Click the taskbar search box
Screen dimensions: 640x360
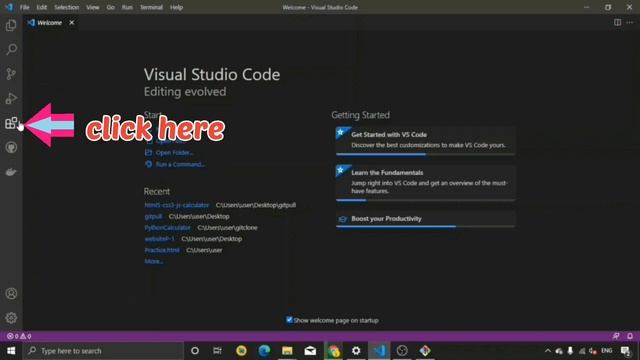tap(103, 351)
